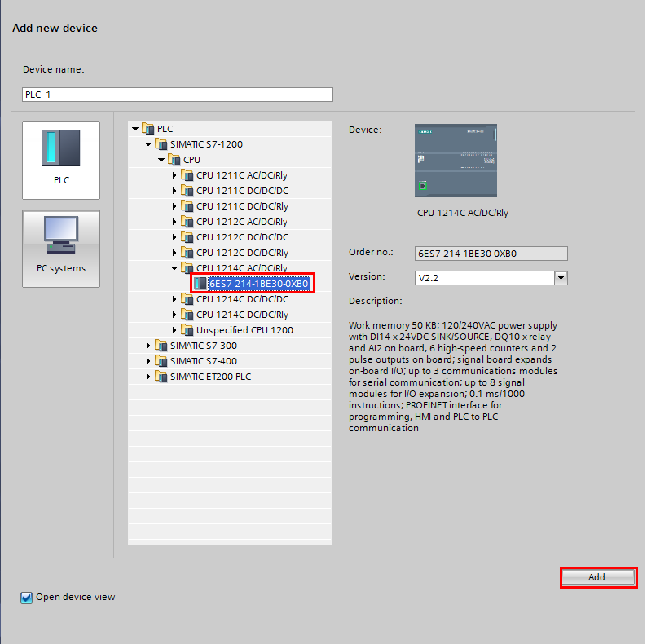The width and height of the screenshot is (647, 644).
Task: Click the SIMATIC S7-400 folder icon
Action: [161, 361]
